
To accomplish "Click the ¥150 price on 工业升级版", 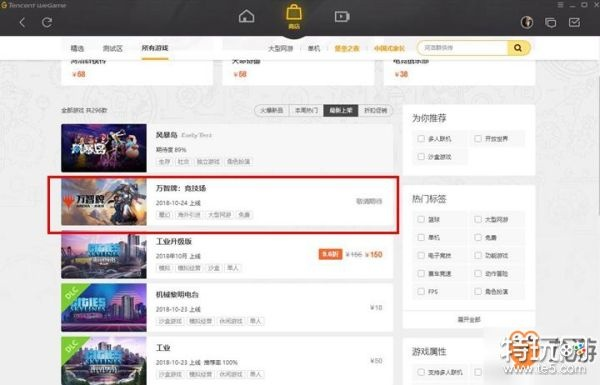I will [373, 254].
